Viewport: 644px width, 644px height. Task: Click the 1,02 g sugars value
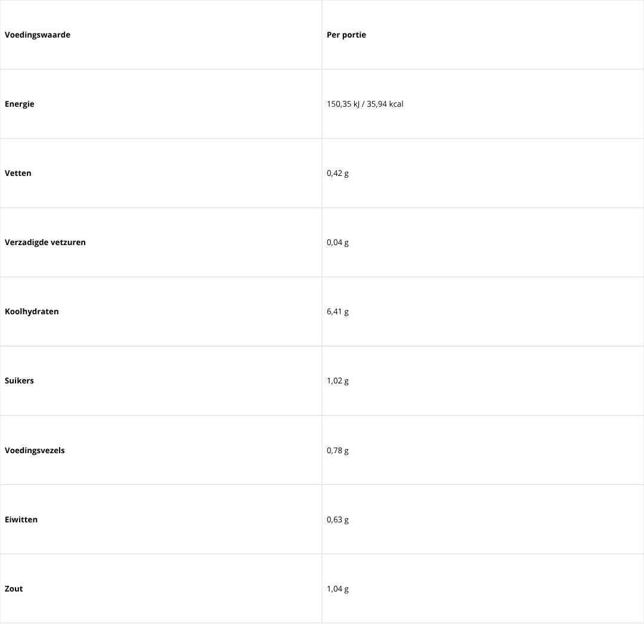(x=338, y=380)
